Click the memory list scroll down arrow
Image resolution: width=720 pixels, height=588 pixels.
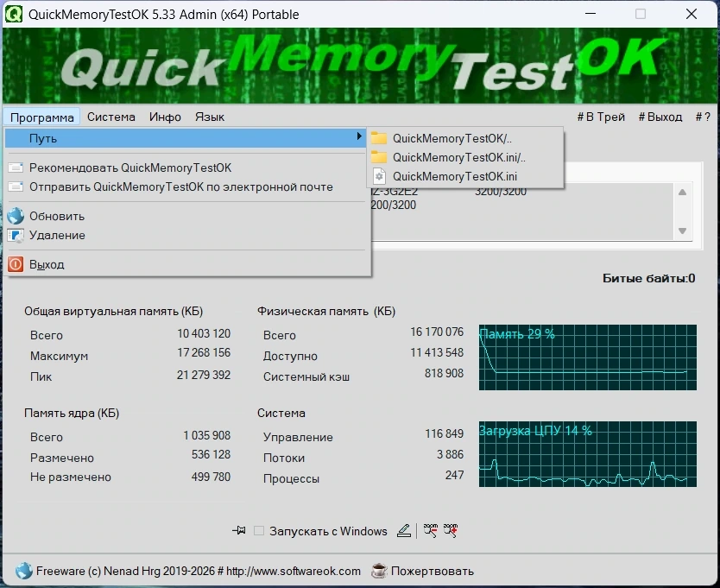[682, 231]
